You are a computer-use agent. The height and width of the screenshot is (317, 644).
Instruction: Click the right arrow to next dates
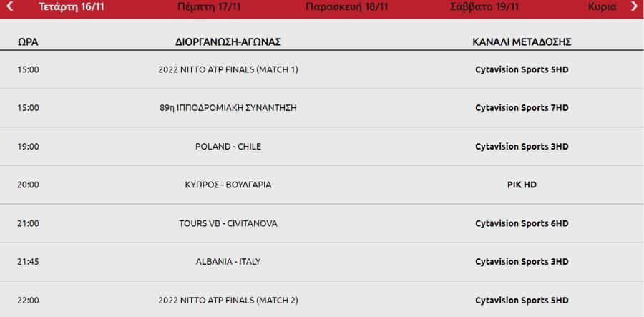(x=634, y=6)
